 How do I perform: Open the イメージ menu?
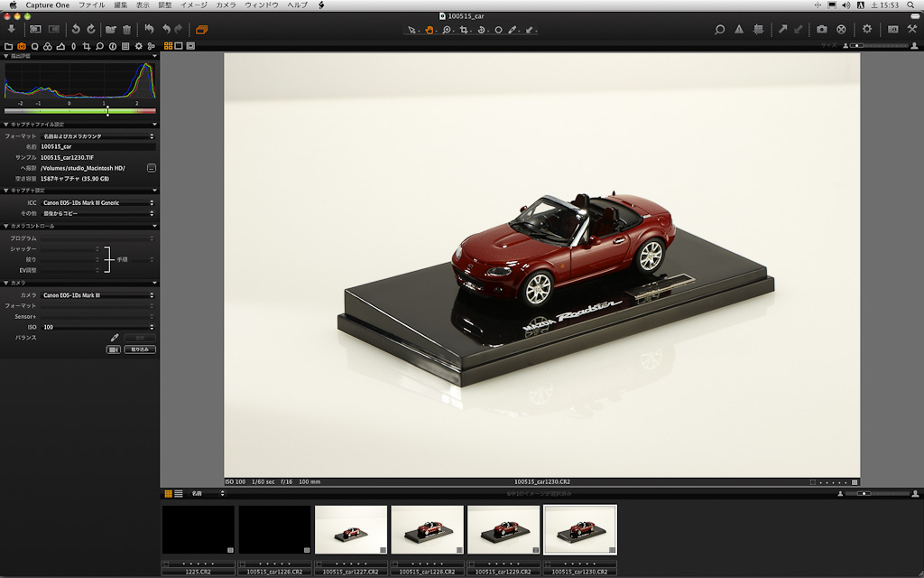pyautogui.click(x=193, y=5)
